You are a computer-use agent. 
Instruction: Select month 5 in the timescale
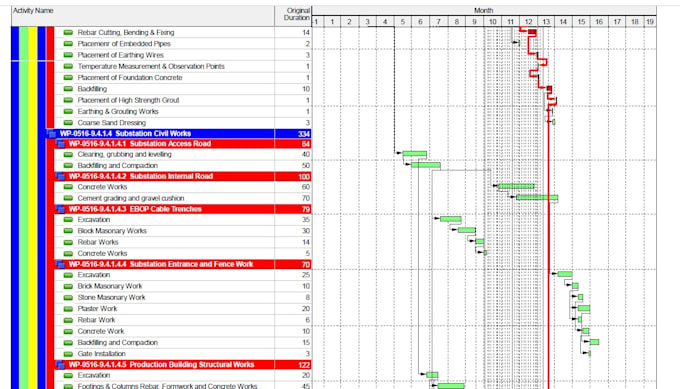403,21
